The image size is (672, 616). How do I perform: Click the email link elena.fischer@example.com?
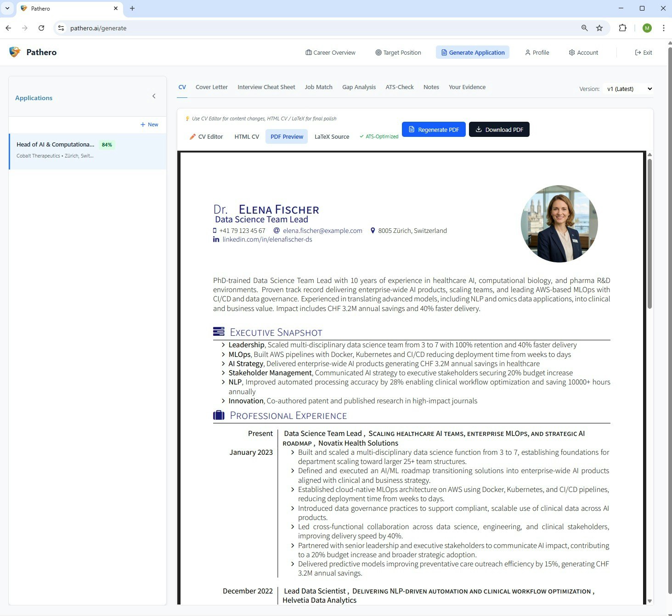tap(322, 231)
